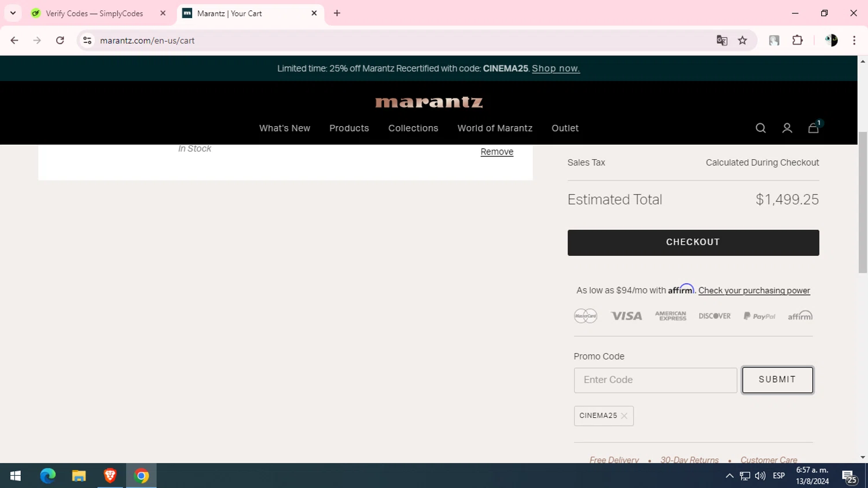The image size is (868, 488).
Task: Click the Marantz logo
Action: click(x=429, y=102)
